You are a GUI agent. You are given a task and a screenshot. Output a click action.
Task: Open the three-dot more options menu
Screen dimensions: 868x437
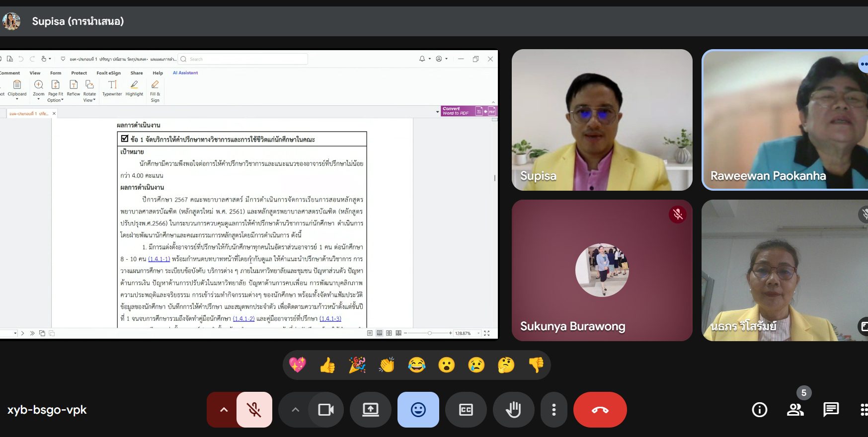(554, 410)
